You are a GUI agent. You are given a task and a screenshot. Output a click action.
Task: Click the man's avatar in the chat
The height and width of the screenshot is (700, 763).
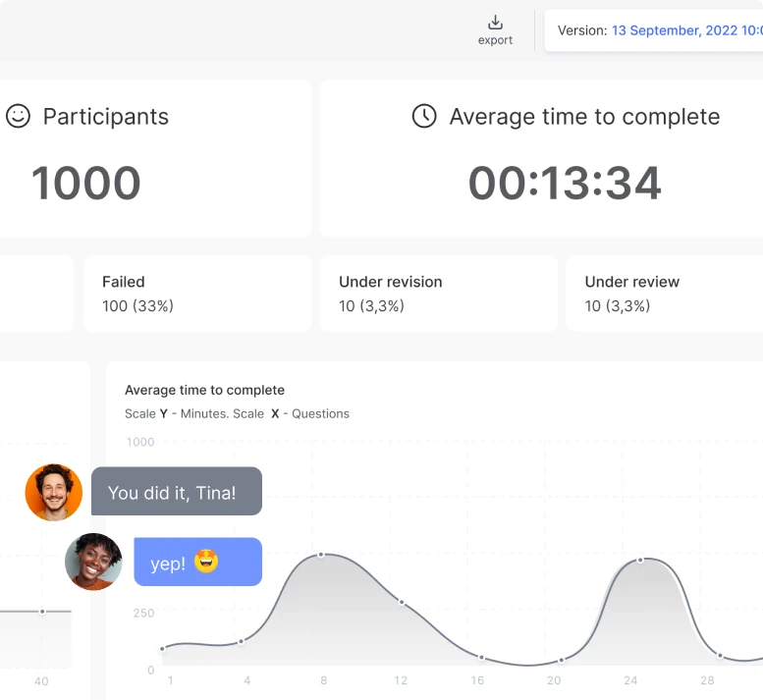click(x=54, y=492)
